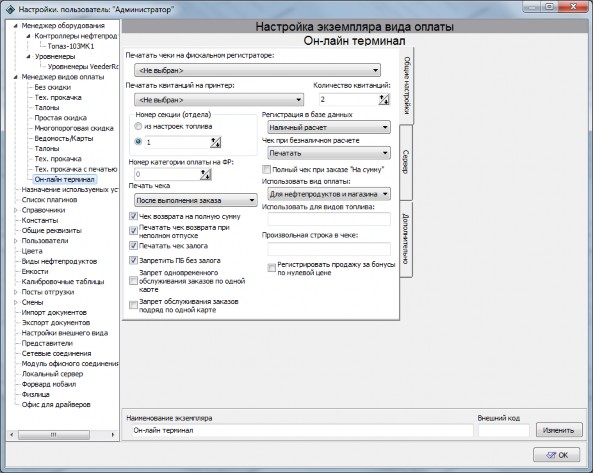
Task: Click the stepper icon for Количество квитанций
Action: click(384, 100)
